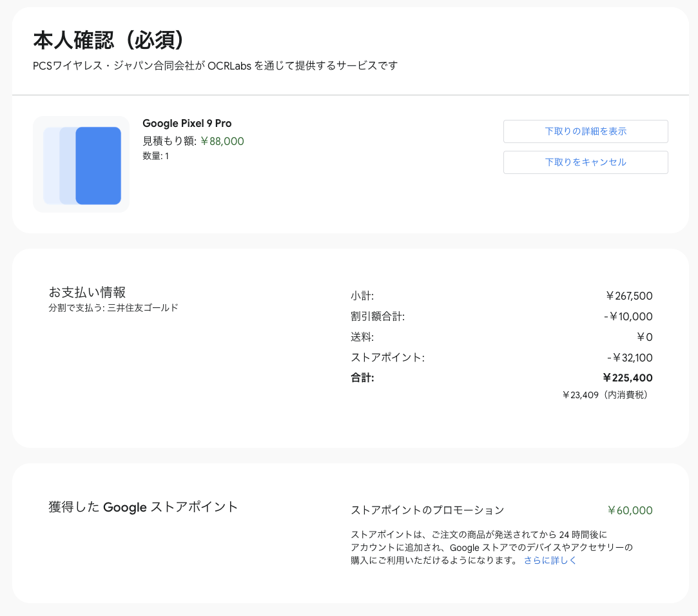Click the estimate amount ￥88,000
The image size is (698, 616).
222,141
